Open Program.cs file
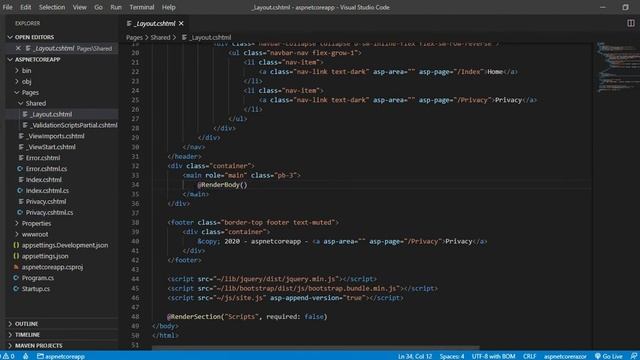 pos(38,278)
